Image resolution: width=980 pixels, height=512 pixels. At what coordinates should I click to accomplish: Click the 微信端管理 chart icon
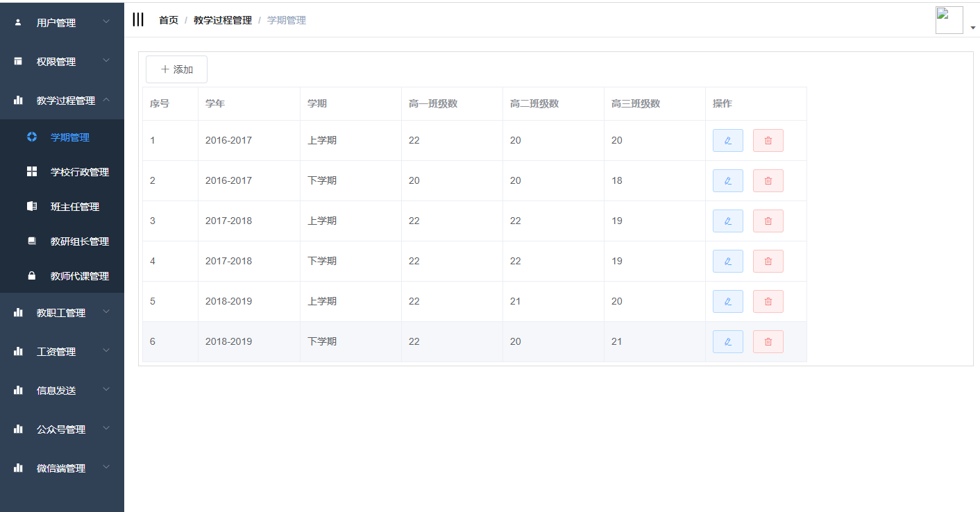click(18, 468)
